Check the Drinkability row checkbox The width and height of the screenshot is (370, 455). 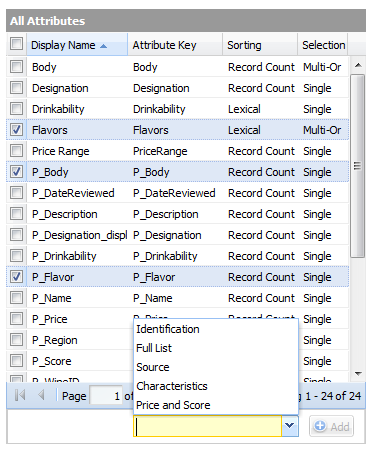point(16,109)
